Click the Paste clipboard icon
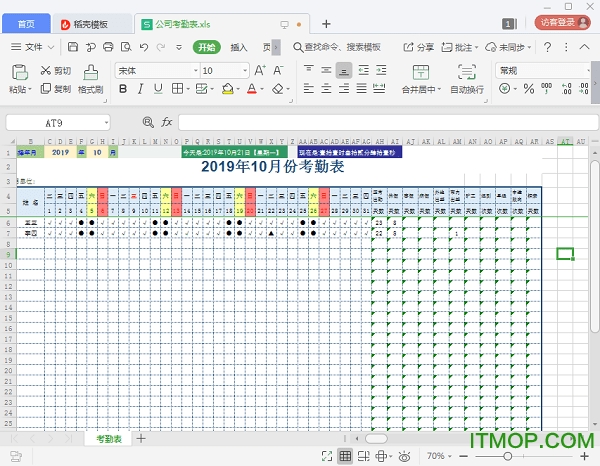Viewport: 600px width, 466px height. coord(20,72)
